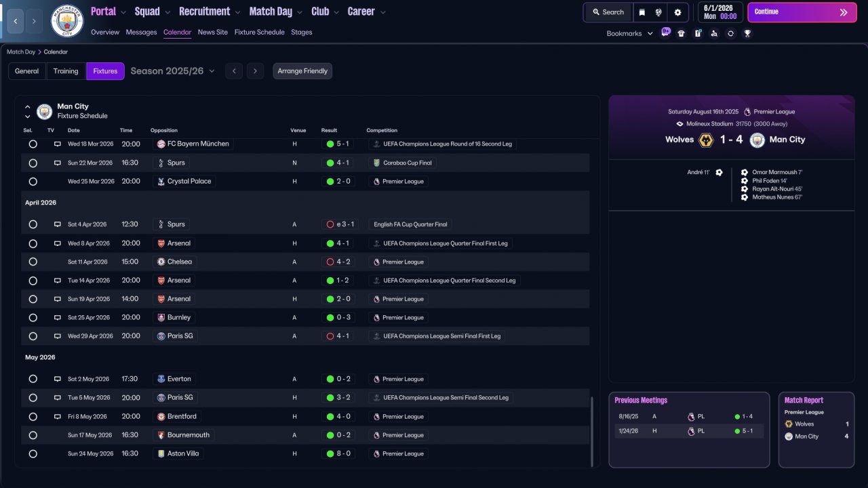The height and width of the screenshot is (488, 868).
Task: Open settings gear icon in top bar
Action: pos(677,12)
